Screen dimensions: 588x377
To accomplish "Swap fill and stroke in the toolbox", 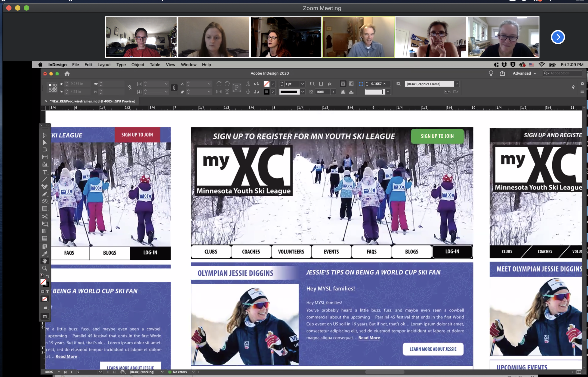I will 48,276.
